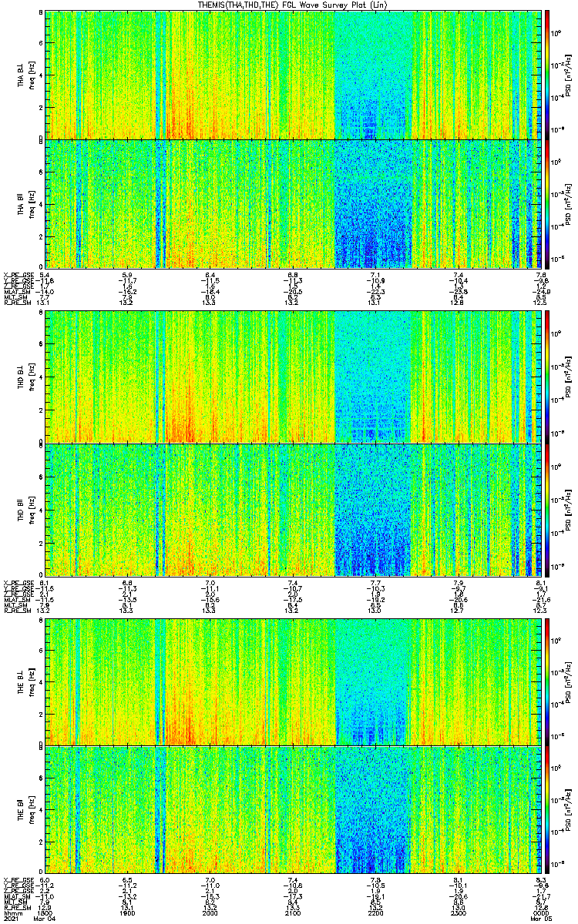Click the 1800 time tick label
The image size is (578, 924).
[45, 914]
